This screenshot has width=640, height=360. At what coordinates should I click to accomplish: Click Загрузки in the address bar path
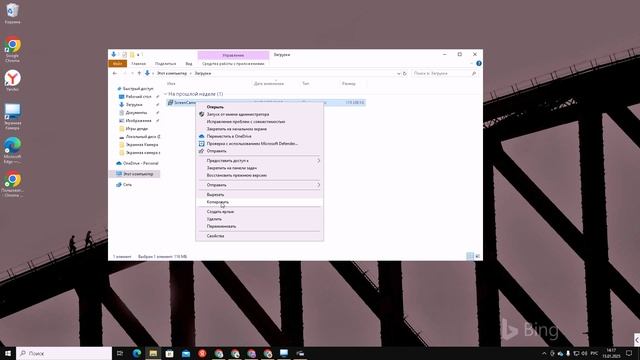pyautogui.click(x=203, y=73)
